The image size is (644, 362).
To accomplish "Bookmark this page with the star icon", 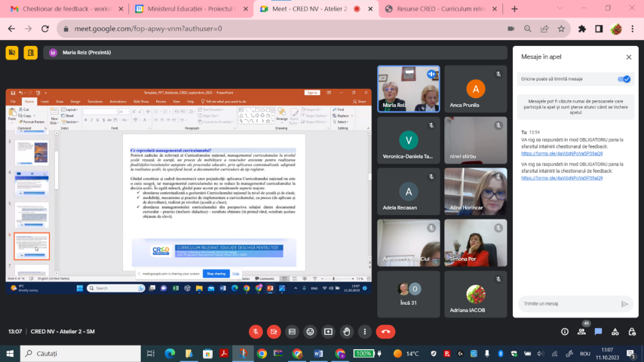I will [x=561, y=29].
